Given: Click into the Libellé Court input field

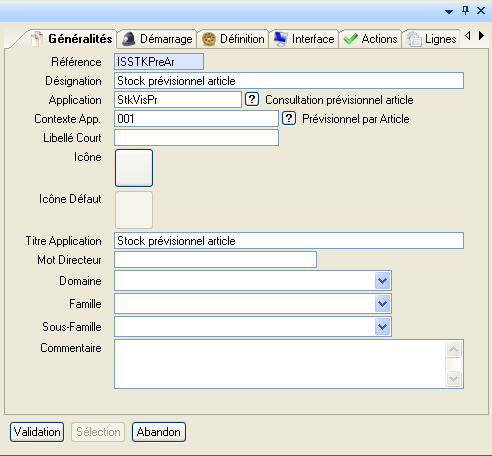Looking at the screenshot, I should click(x=196, y=138).
